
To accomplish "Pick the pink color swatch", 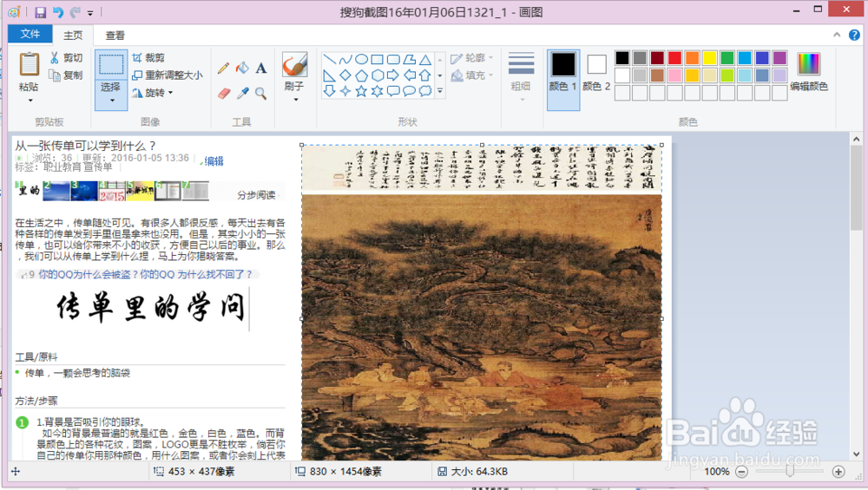I will click(x=674, y=75).
